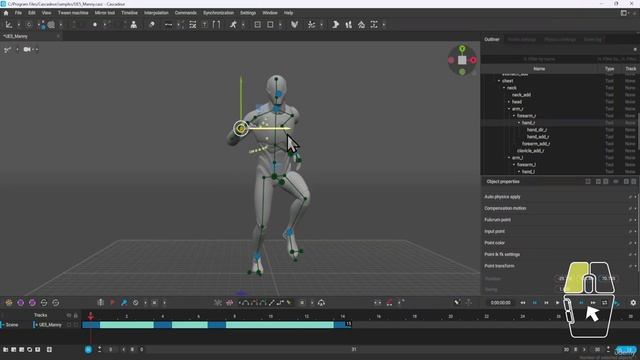Open dropdown arrow next to viewport layout icons

[x=280, y=25]
